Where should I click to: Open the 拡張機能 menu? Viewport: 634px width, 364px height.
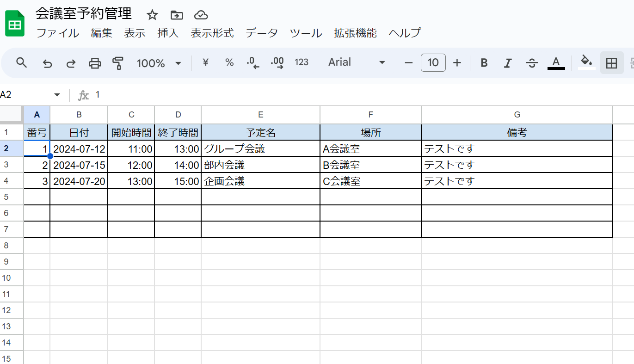[x=355, y=33]
